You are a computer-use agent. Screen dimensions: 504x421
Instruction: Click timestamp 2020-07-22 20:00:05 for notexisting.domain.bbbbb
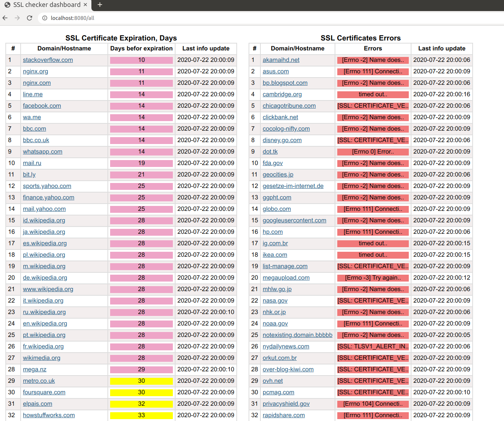point(442,335)
